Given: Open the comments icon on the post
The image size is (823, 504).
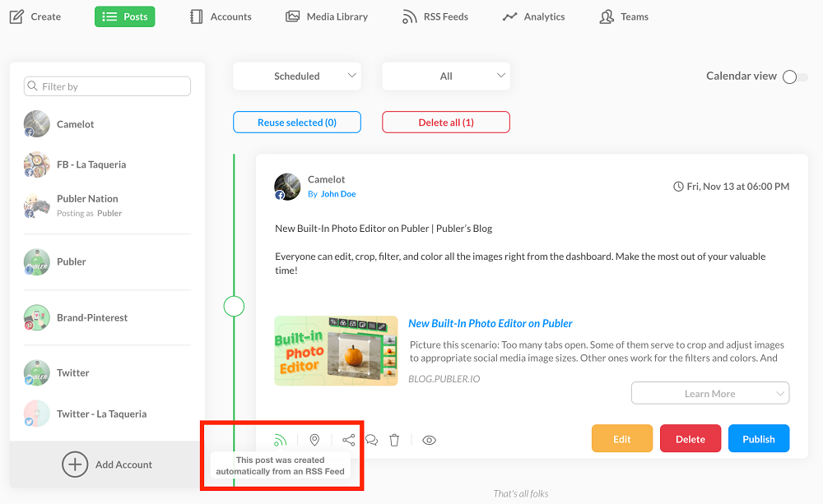Looking at the screenshot, I should point(371,440).
